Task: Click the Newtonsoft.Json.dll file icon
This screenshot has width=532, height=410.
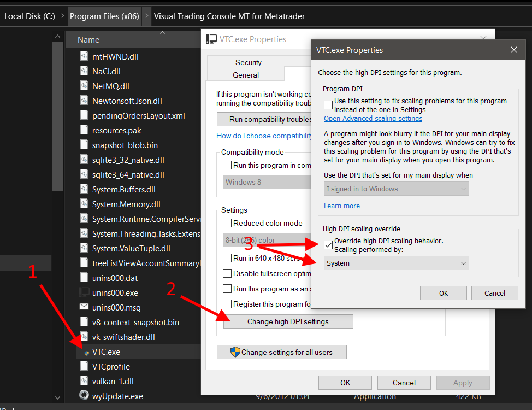Action: pyautogui.click(x=84, y=100)
